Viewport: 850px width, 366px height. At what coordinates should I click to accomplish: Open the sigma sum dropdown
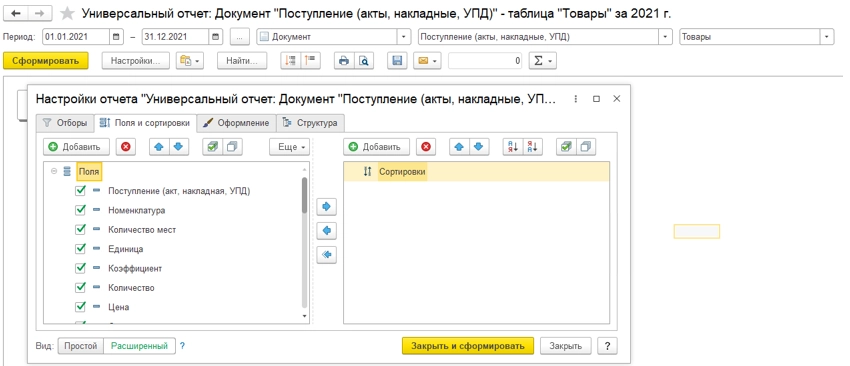click(x=543, y=61)
